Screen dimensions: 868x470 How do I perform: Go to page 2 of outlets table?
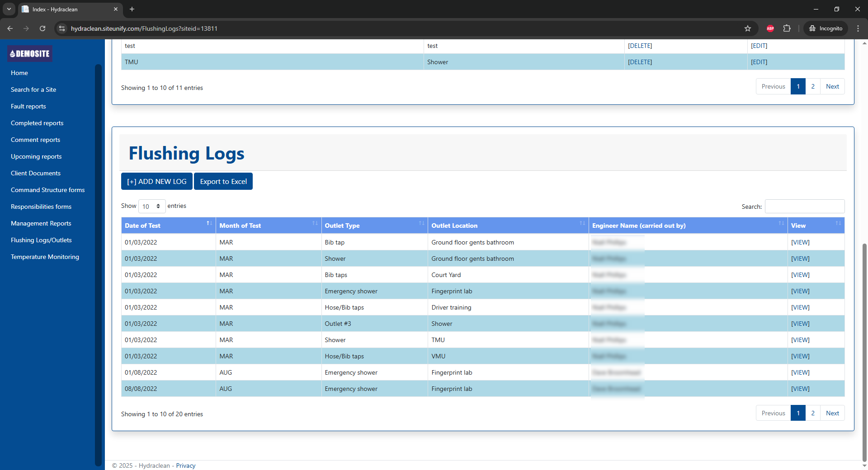[813, 86]
